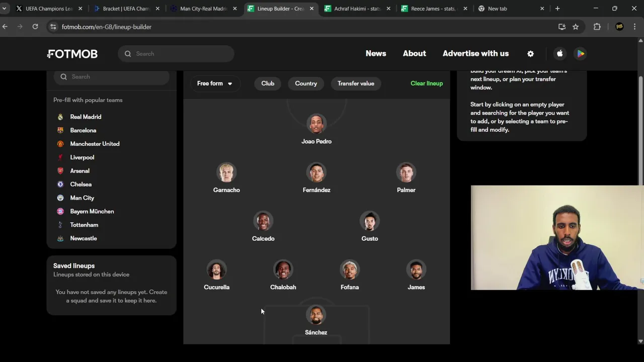This screenshot has width=644, height=362.
Task: Click Clear lineup
Action: (x=427, y=83)
